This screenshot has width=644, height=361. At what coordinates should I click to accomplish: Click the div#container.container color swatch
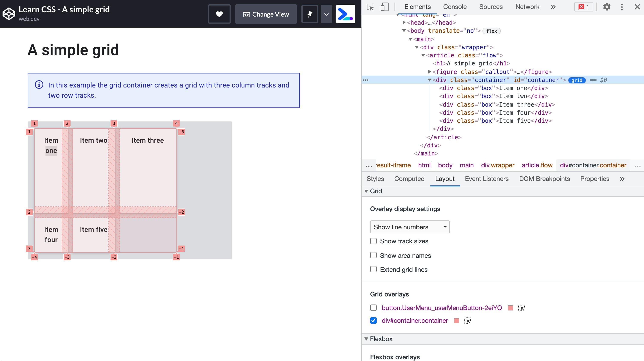[457, 320]
